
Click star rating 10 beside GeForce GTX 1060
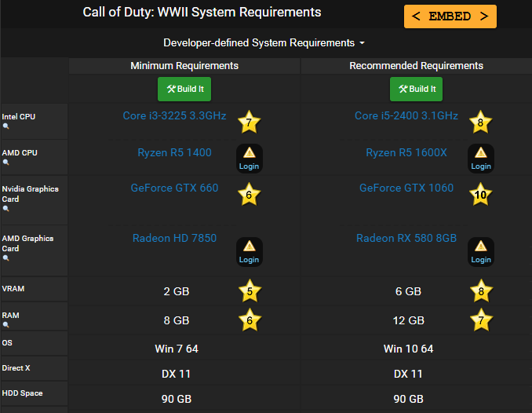pyautogui.click(x=480, y=194)
